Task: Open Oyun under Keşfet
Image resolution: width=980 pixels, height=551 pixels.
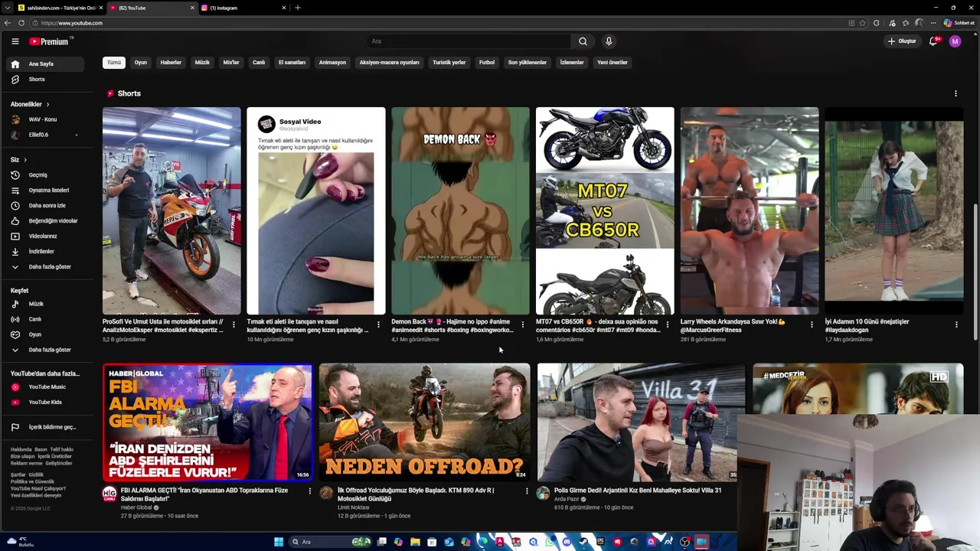Action: click(x=47, y=334)
